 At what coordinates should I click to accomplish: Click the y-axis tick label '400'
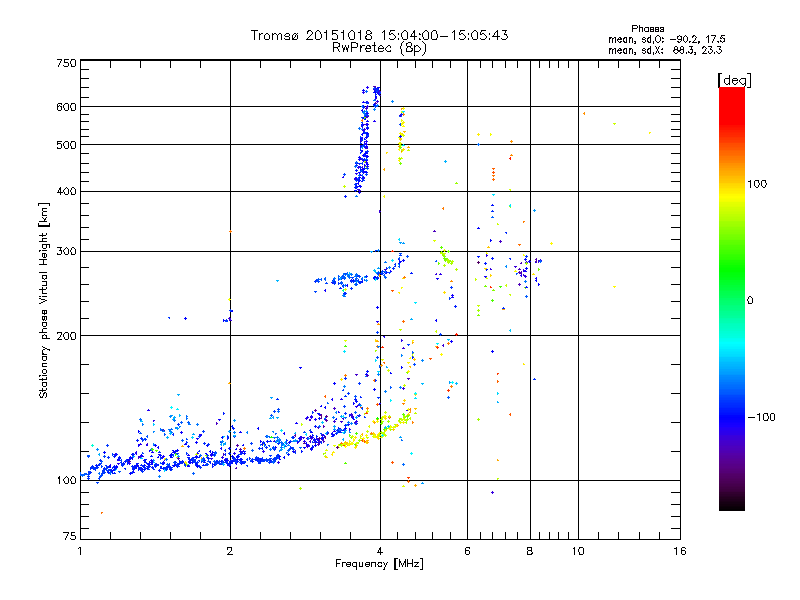pos(66,192)
